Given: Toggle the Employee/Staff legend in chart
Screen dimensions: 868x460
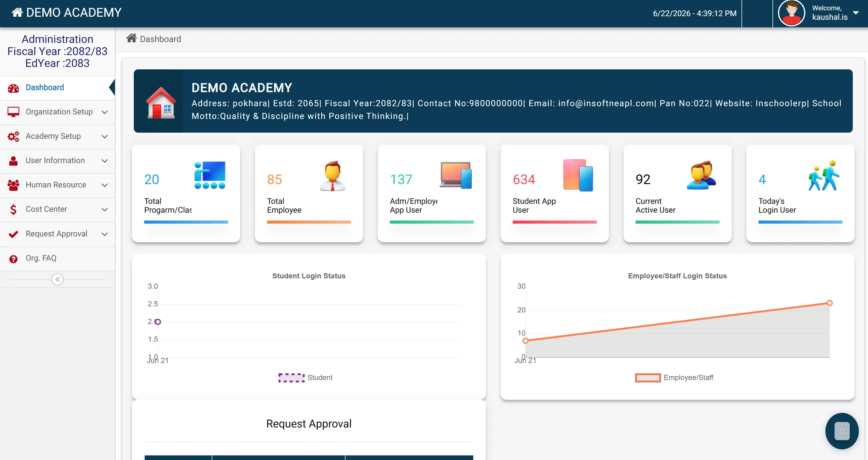Looking at the screenshot, I should pos(674,378).
